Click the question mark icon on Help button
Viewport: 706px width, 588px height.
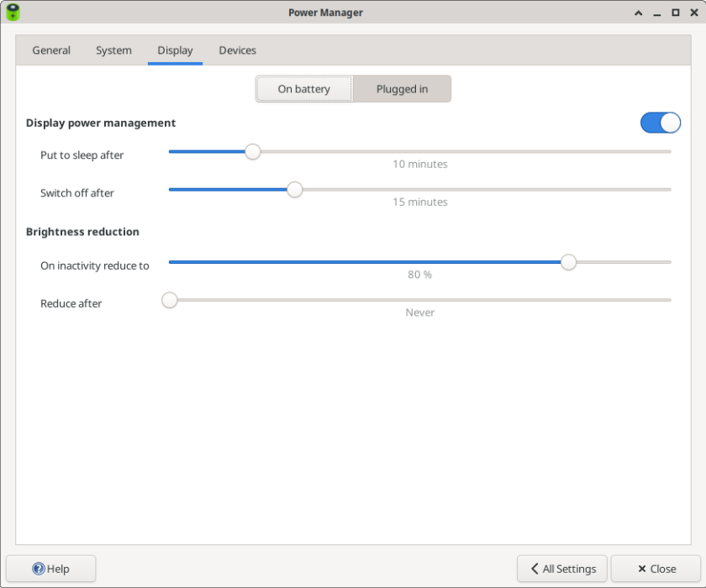point(40,569)
